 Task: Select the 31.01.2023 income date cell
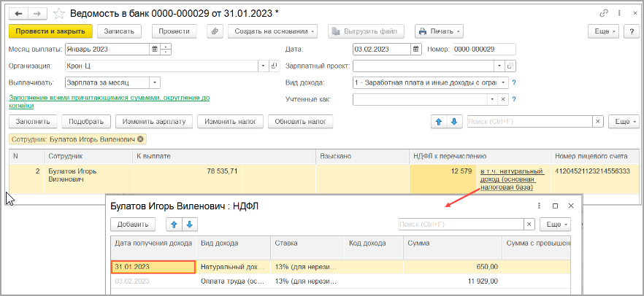(x=153, y=267)
